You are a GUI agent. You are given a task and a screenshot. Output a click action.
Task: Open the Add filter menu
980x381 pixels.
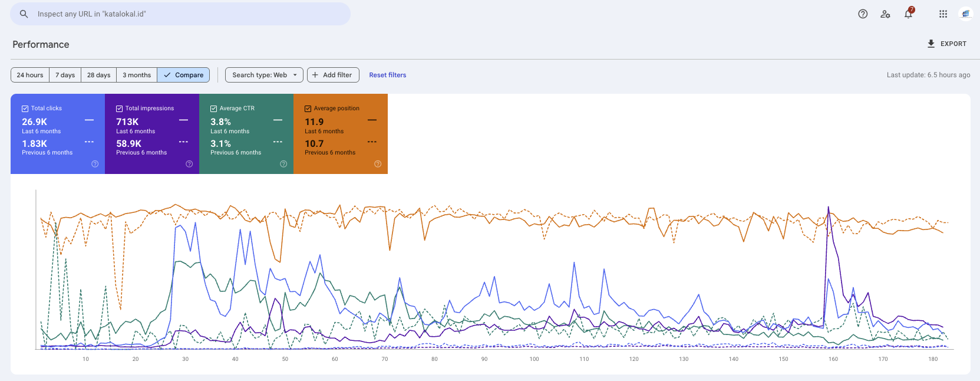pos(332,75)
